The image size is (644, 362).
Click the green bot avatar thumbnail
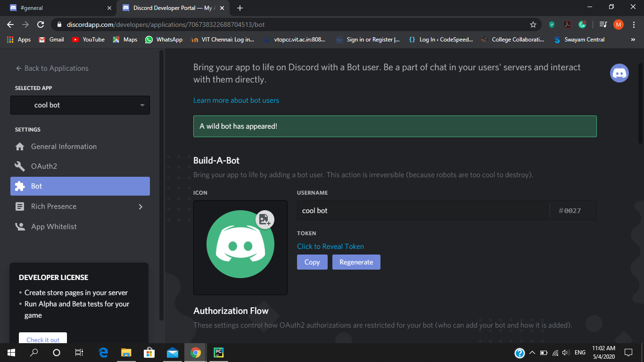point(240,245)
